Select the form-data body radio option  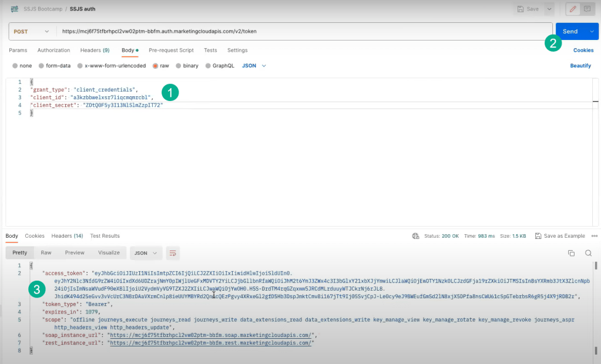pyautogui.click(x=41, y=66)
